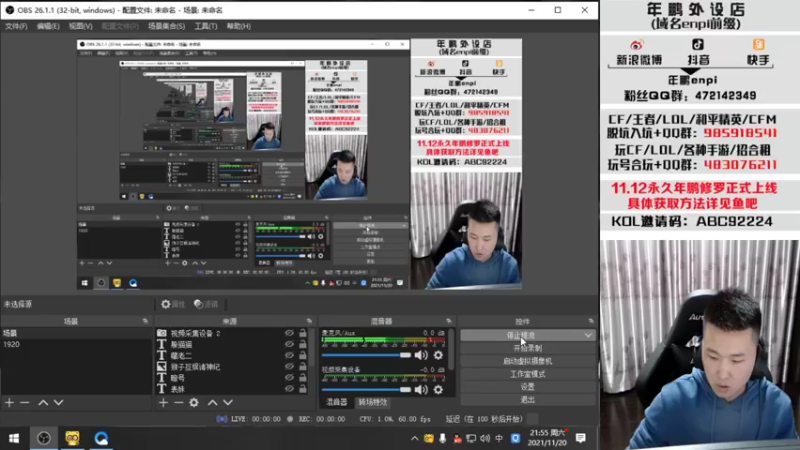Image resolution: width=800 pixels, height=450 pixels.
Task: Add a new source with the plus icon
Action: pos(163,403)
